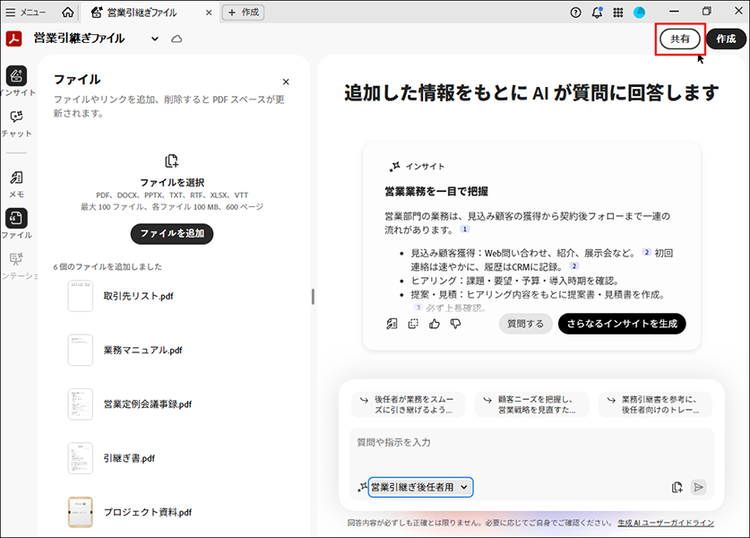Viewport: 750px width, 538px height.
Task: Close the ファイル panel with X
Action: tap(286, 82)
